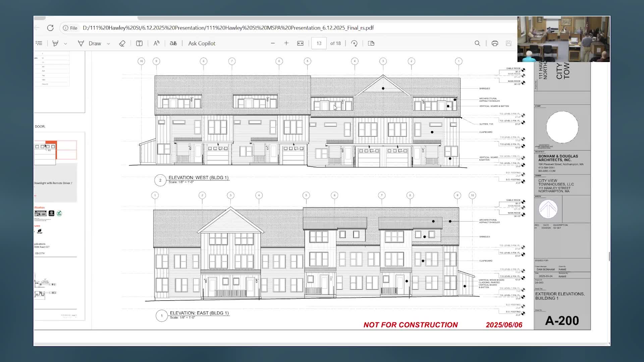
Task: Click the BD-ARC.COM website text
Action: 547,171
